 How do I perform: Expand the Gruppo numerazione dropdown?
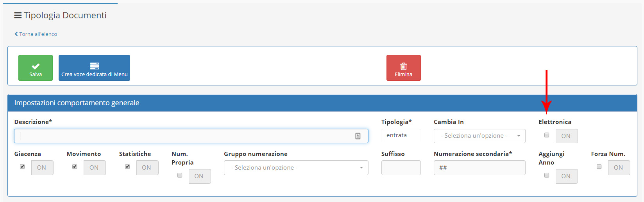[x=296, y=168]
